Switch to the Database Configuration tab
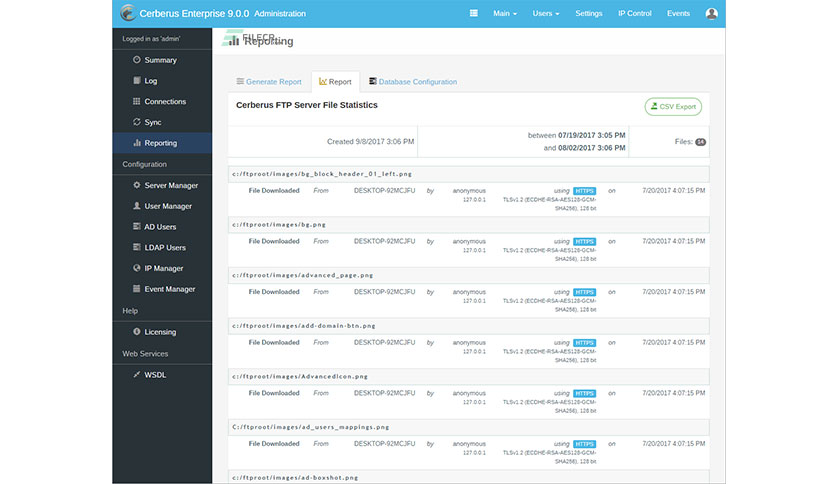This screenshot has height=484, width=836. tap(413, 82)
